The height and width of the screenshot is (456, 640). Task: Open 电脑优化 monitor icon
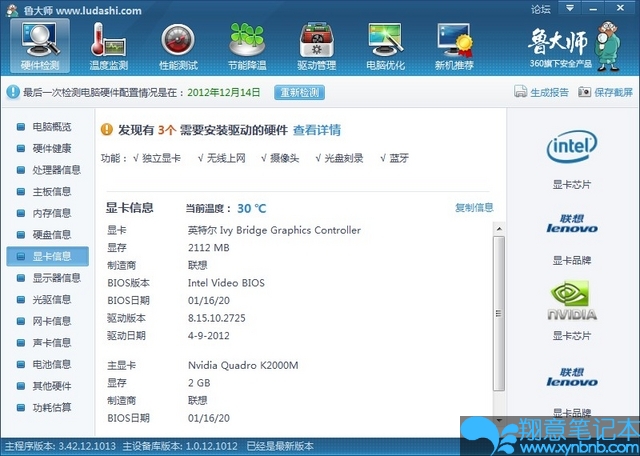point(385,40)
